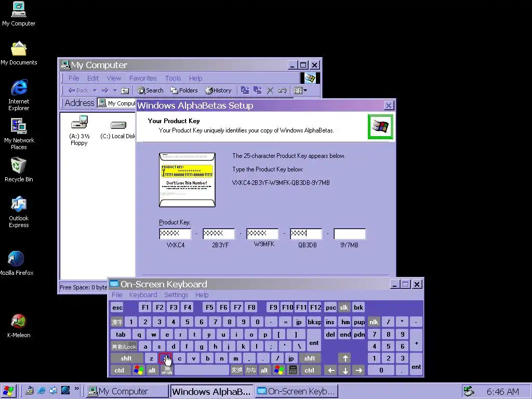The height and width of the screenshot is (399, 532).
Task: Click the third Product Key field above W9MFK
Action: pyautogui.click(x=262, y=233)
